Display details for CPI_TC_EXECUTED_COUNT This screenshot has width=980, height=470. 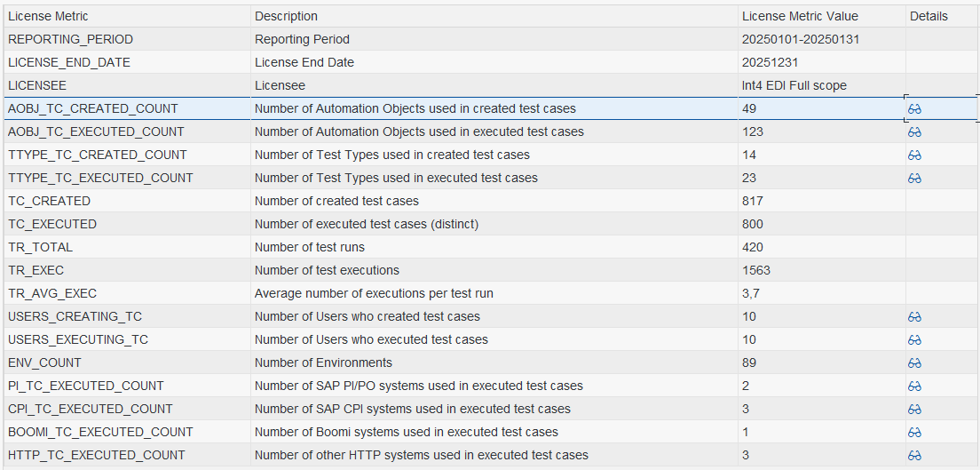point(914,410)
